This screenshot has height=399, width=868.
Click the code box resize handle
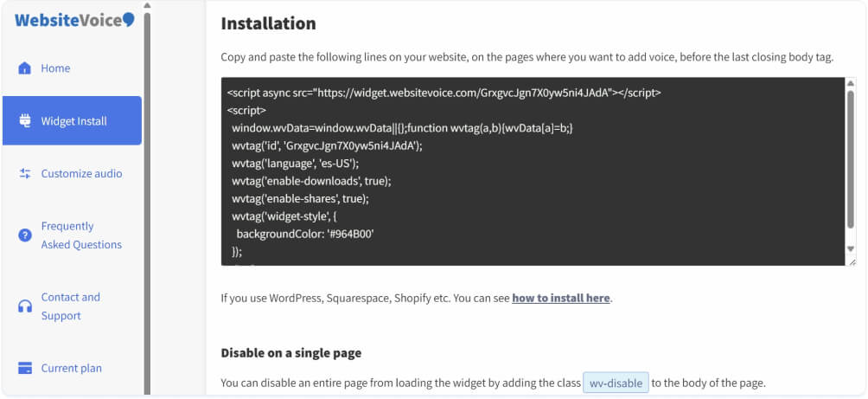[x=851, y=261]
